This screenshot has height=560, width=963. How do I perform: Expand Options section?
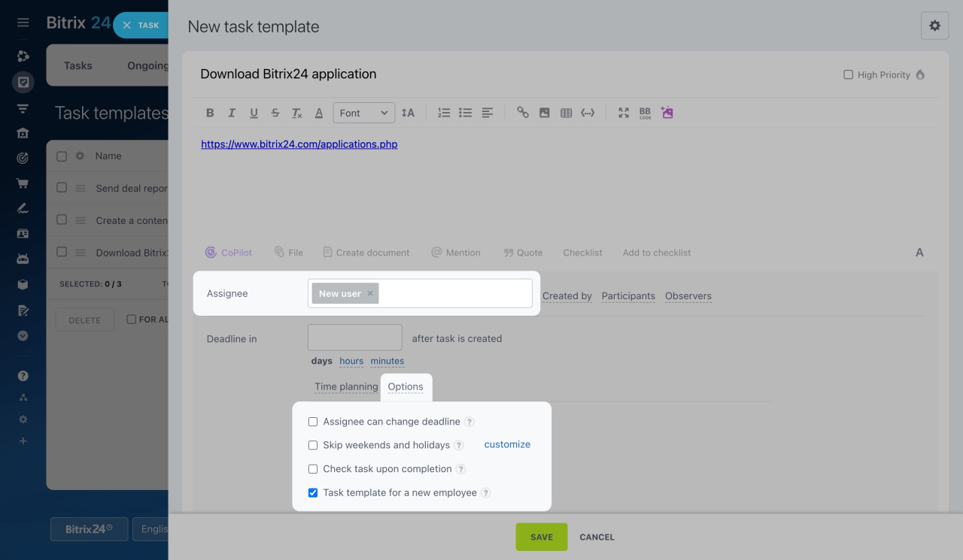[x=406, y=386]
